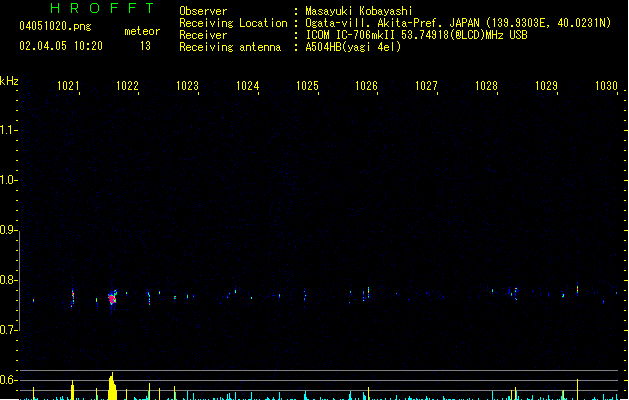
Task: Click the HROFFT title text
Action: 102,8
